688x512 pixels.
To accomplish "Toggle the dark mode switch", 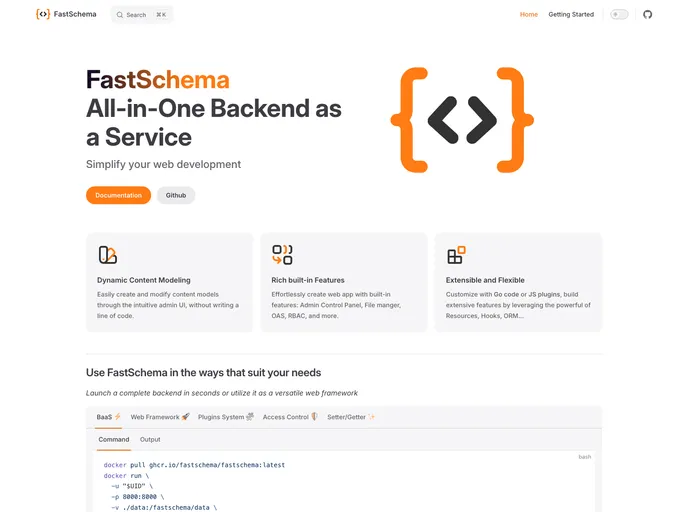I will coord(619,14).
